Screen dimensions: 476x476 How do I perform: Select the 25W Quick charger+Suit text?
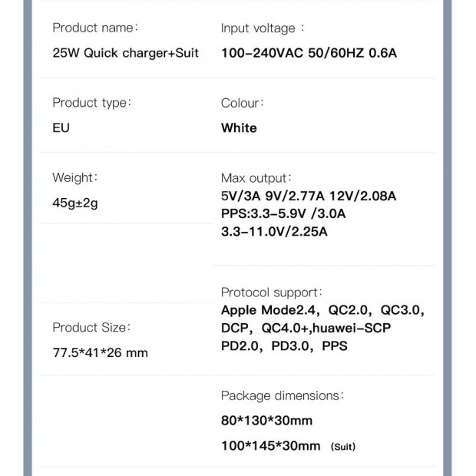point(126,53)
